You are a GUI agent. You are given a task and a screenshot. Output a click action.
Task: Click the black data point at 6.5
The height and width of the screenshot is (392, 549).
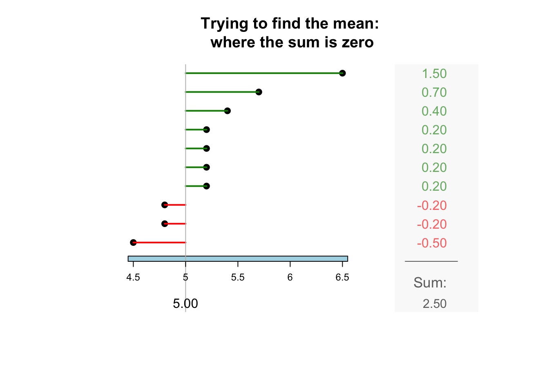[x=342, y=73]
